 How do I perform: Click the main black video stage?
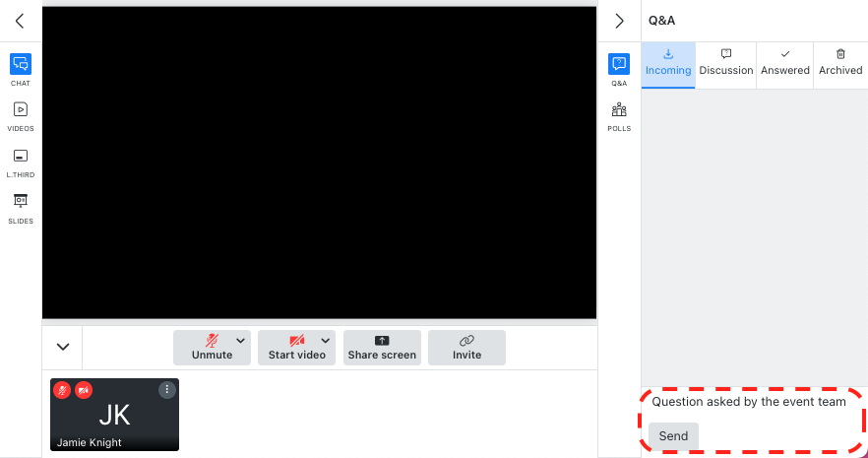pos(320,163)
